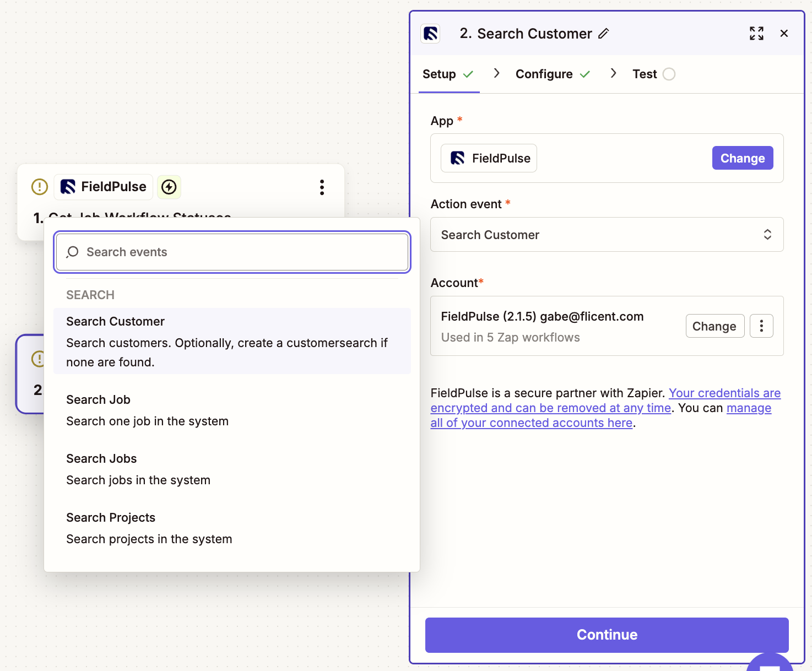Click the warning icon on step 1 card

click(40, 187)
